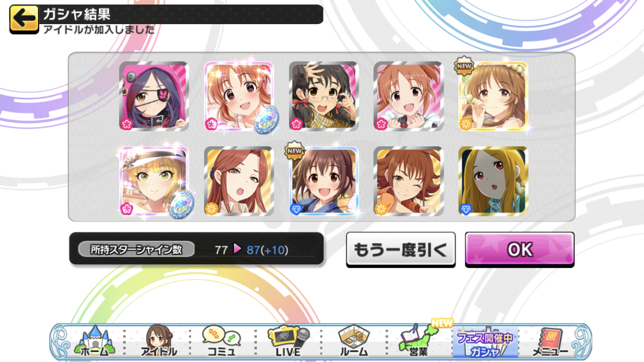Open the LIVE microphone icon
Viewport: 644px width, 362px height.
[288, 341]
